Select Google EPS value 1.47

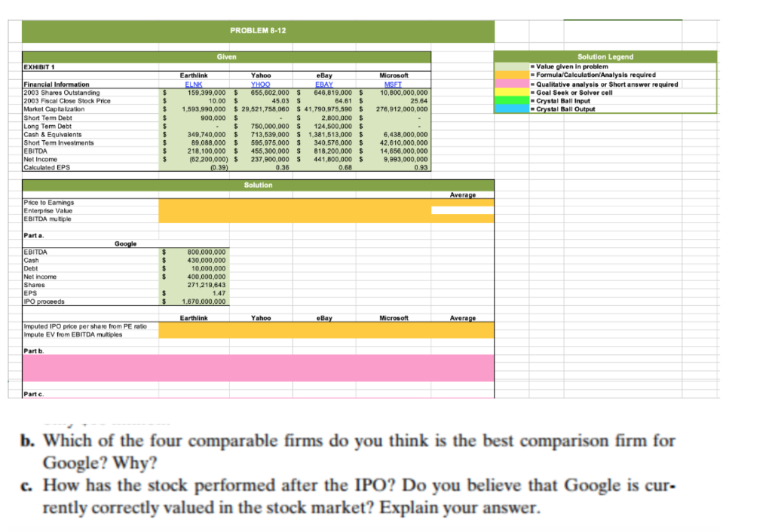pyautogui.click(x=219, y=293)
